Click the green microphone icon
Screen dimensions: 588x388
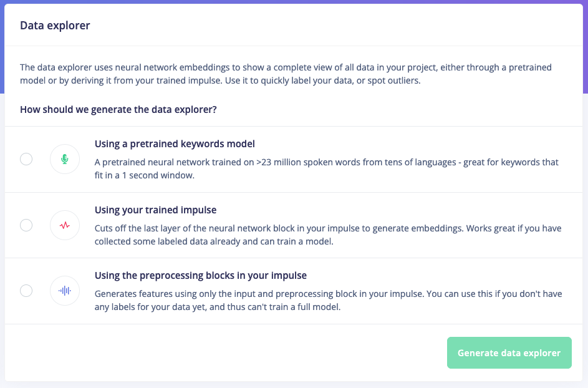pyautogui.click(x=64, y=159)
